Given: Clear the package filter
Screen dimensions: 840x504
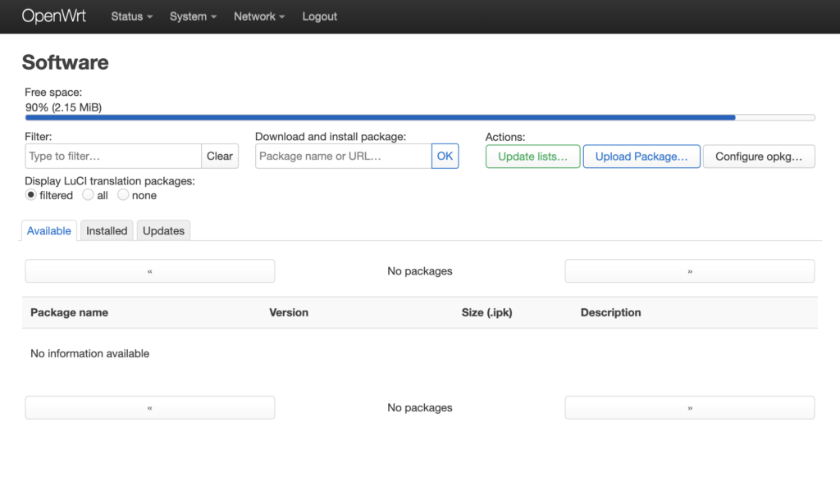Looking at the screenshot, I should 220,157.
